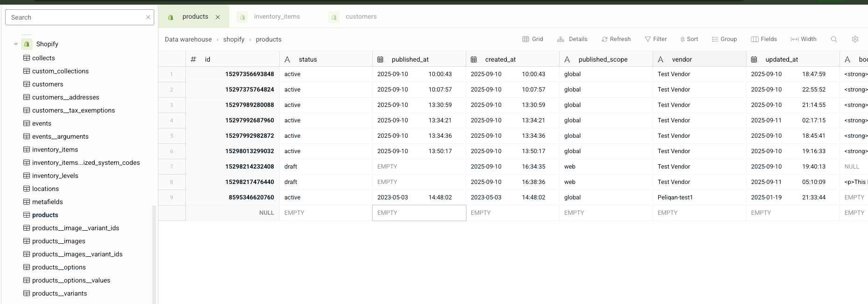Click the updated_at column header

tap(793, 59)
